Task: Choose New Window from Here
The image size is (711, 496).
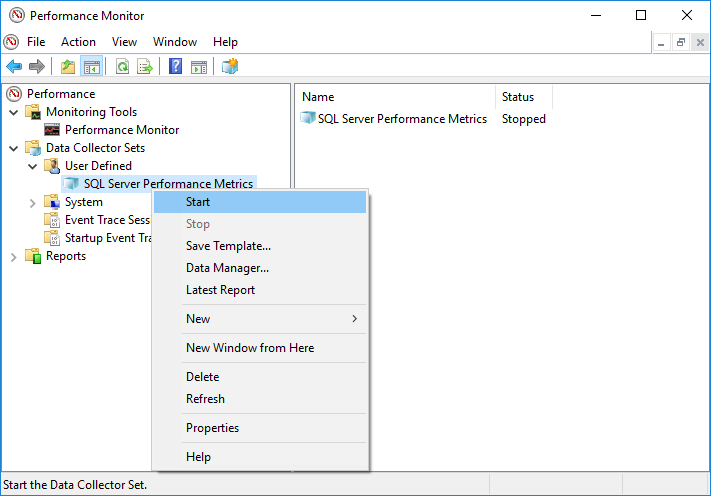Action: pos(260,348)
